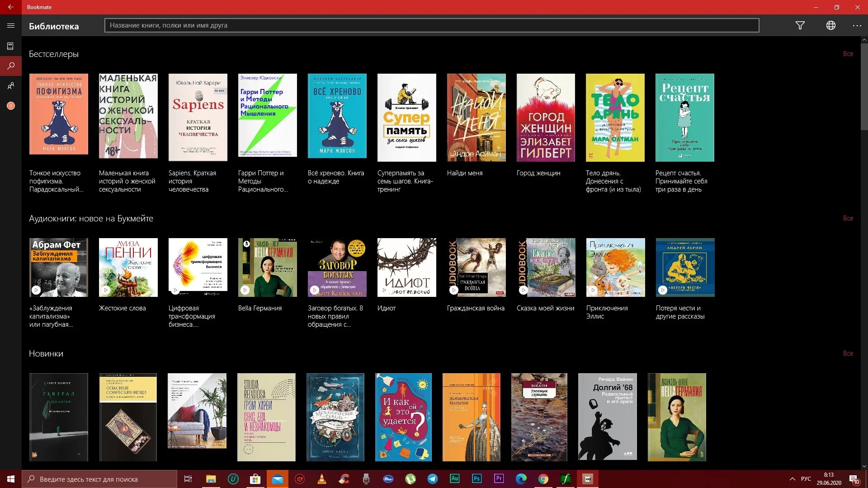The image size is (868, 488).
Task: Open Генерал book cover in Новинки
Action: click(59, 417)
